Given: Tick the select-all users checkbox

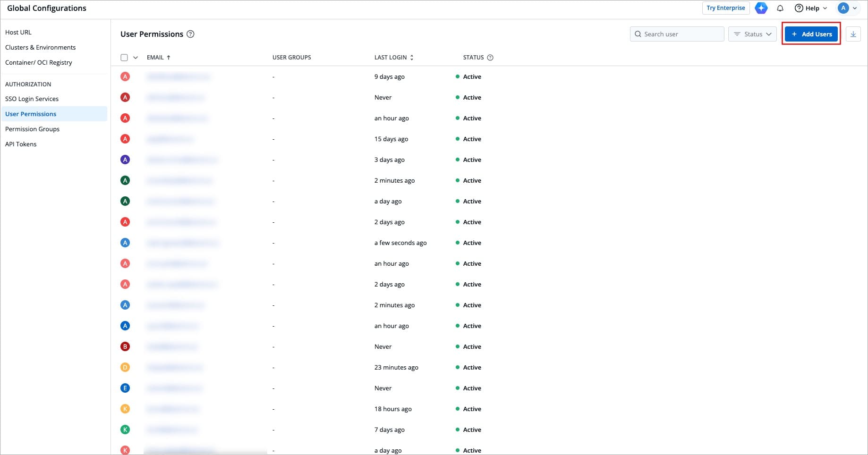Looking at the screenshot, I should pyautogui.click(x=124, y=58).
